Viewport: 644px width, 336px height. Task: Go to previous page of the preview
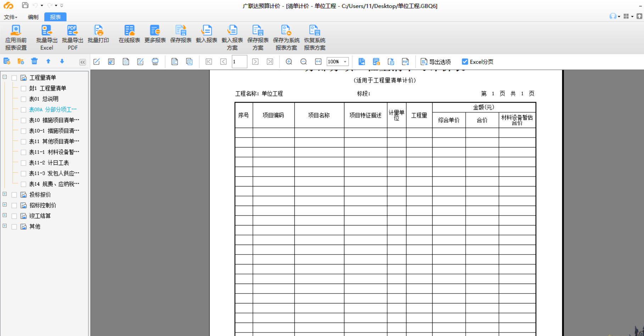pyautogui.click(x=223, y=62)
